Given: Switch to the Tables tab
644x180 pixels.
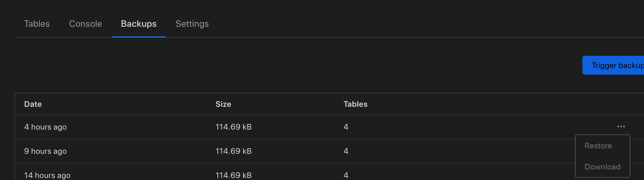Looking at the screenshot, I should [x=37, y=24].
